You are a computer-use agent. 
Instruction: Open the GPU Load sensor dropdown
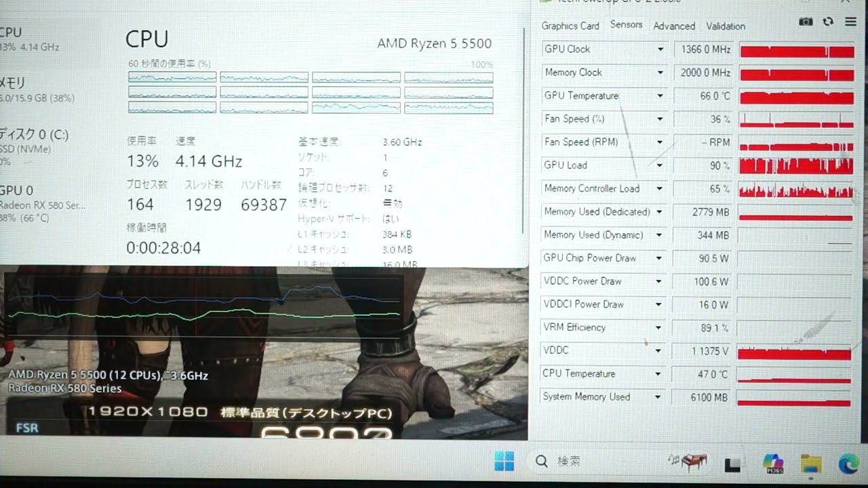tap(660, 165)
